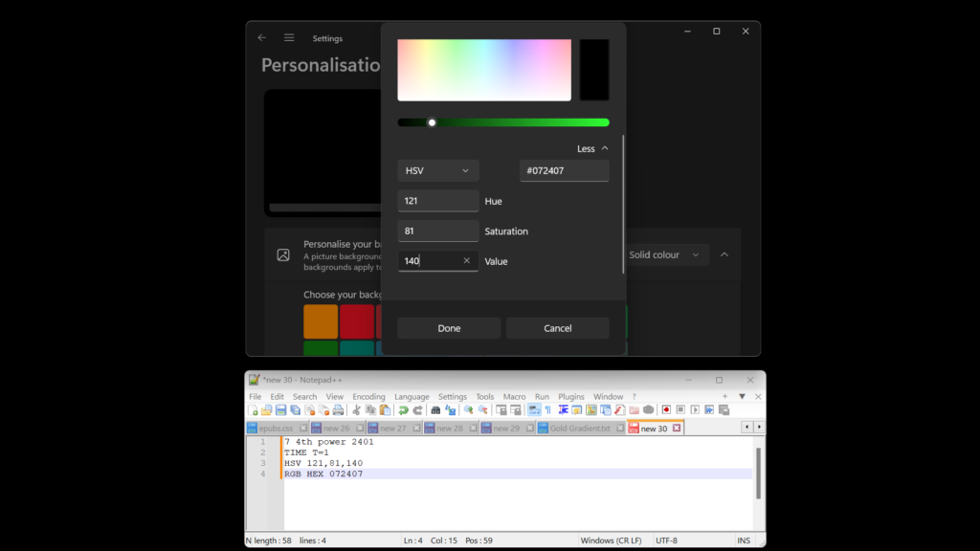980x551 pixels.
Task: Open the Settings hamburger navigation menu
Action: click(x=289, y=38)
